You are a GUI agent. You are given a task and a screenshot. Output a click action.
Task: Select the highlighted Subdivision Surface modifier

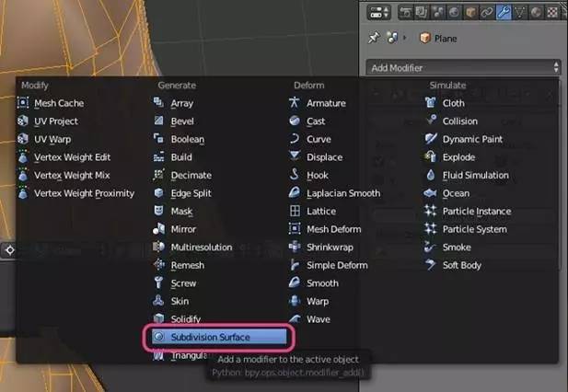[219, 337]
